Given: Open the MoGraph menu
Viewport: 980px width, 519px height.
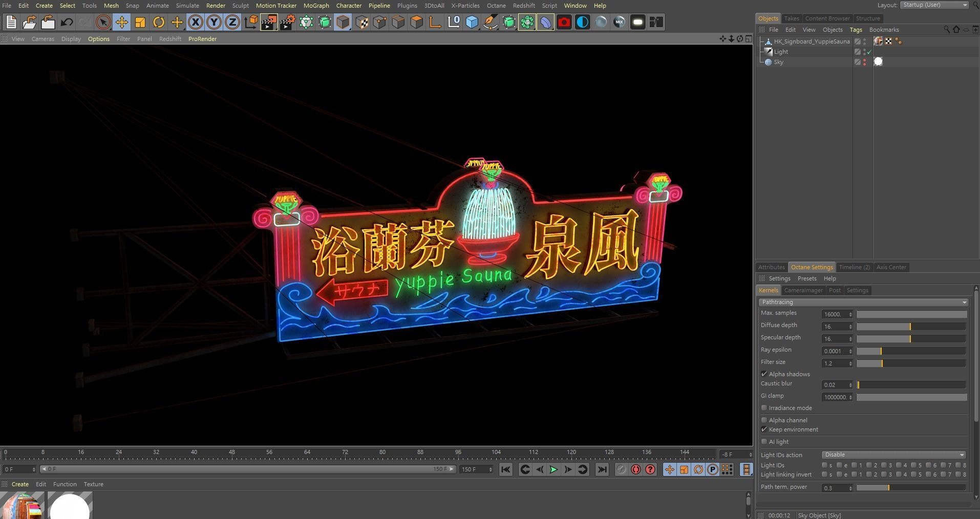Looking at the screenshot, I should pyautogui.click(x=316, y=6).
